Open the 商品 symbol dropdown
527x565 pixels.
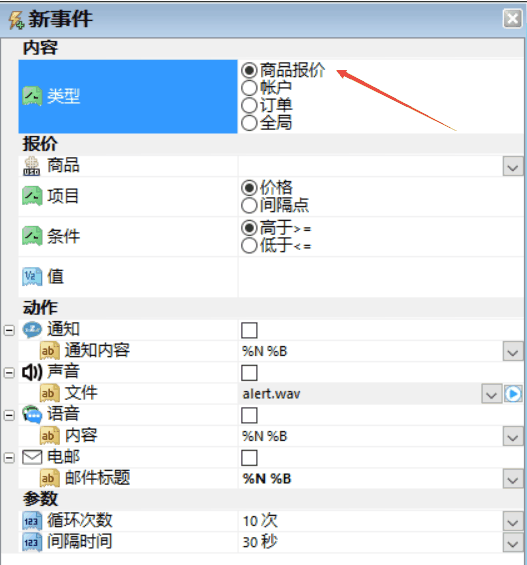(x=513, y=166)
